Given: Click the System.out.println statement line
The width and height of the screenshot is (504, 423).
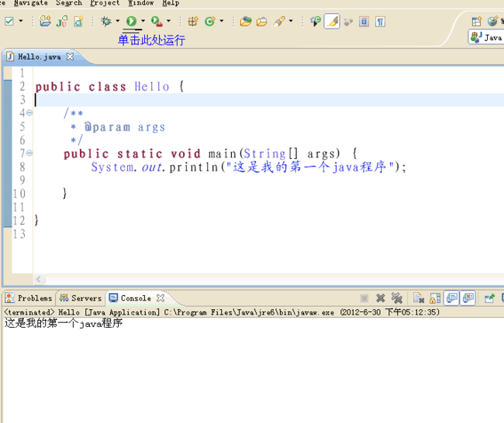Looking at the screenshot, I should [248, 167].
